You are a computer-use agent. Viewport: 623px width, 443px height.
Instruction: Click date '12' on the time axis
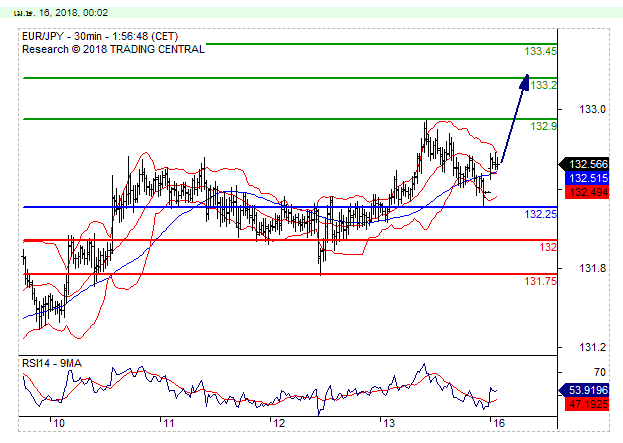tap(279, 423)
